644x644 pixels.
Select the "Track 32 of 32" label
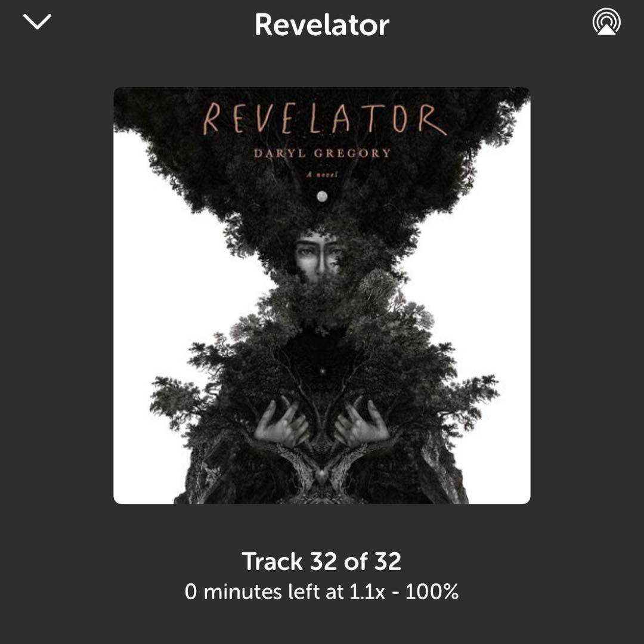tap(321, 561)
